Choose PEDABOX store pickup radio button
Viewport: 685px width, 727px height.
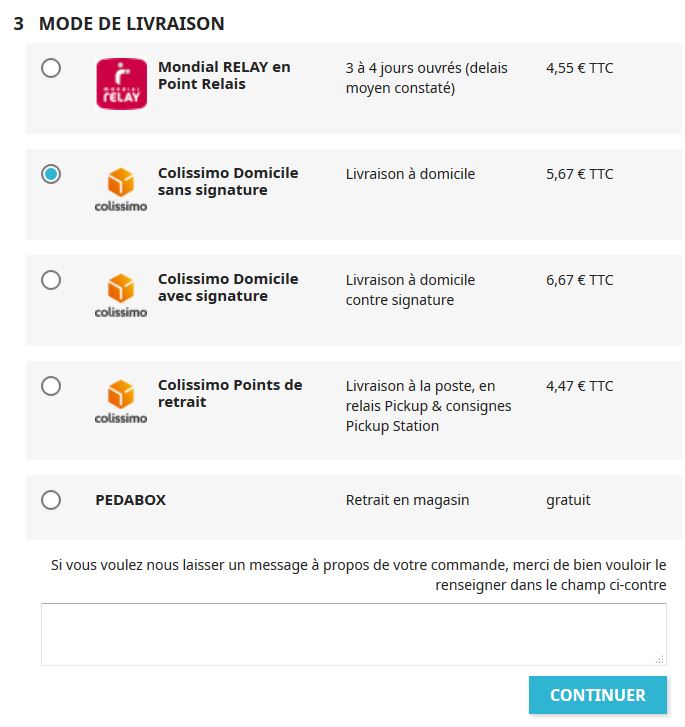tap(51, 500)
